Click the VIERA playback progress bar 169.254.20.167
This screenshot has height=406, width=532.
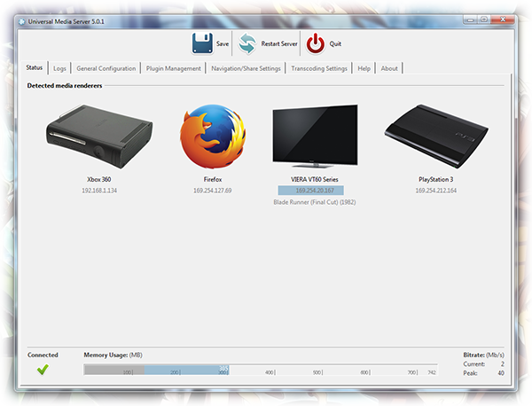pyautogui.click(x=311, y=191)
